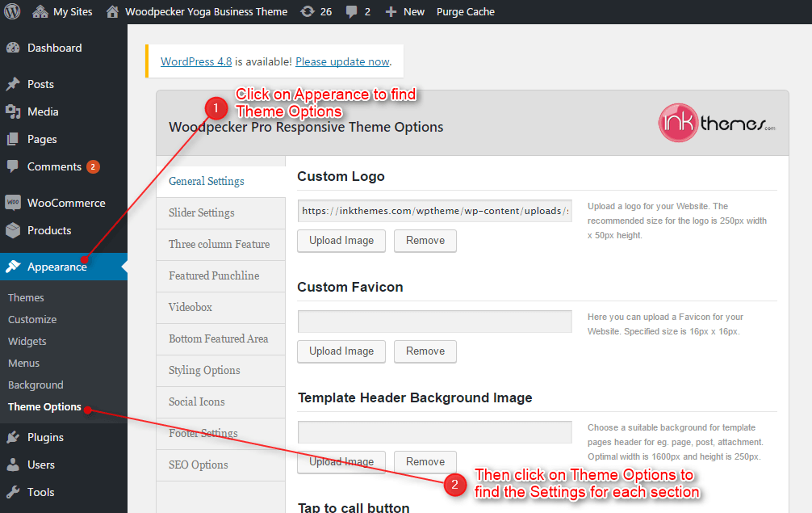Image resolution: width=812 pixels, height=513 pixels.
Task: Click the WooCommerce Woo icon
Action: pyautogui.click(x=13, y=203)
